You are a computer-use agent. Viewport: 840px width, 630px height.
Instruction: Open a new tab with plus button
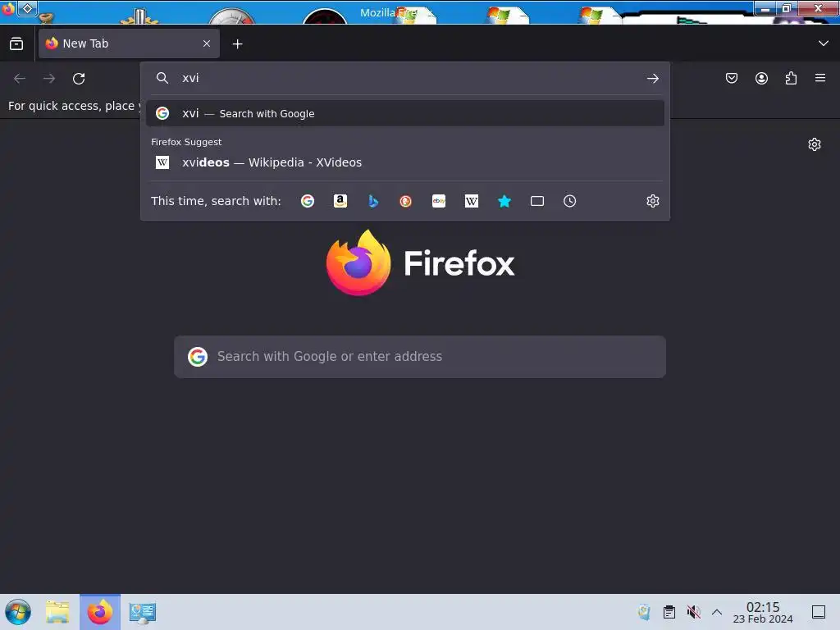click(x=237, y=44)
